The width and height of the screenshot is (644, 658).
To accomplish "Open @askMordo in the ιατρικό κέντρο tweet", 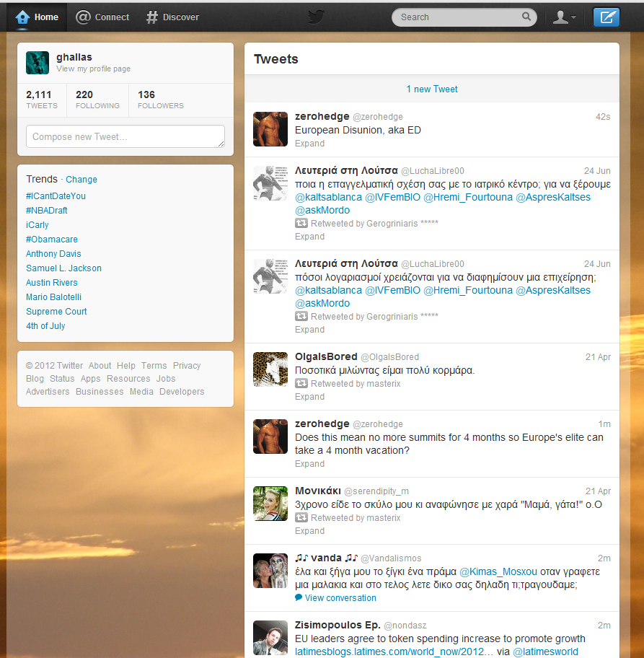I will (322, 210).
